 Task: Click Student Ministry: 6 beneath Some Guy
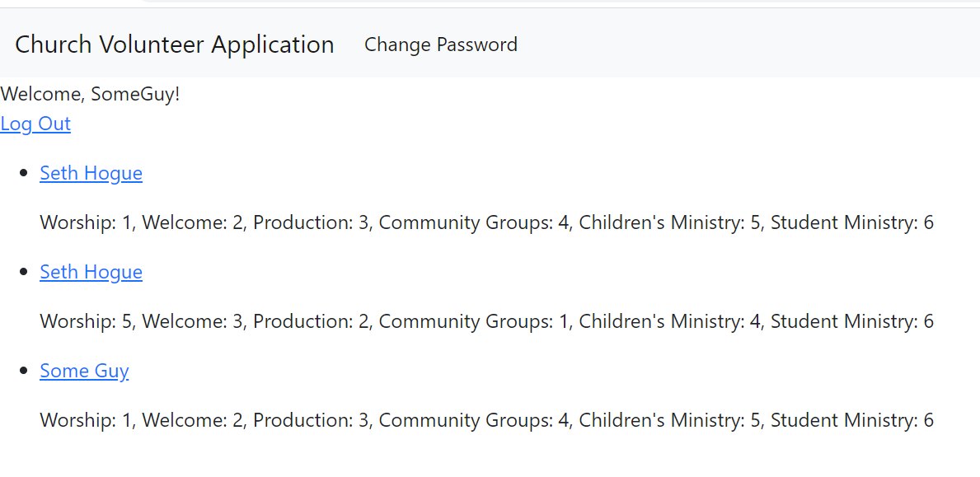click(x=852, y=420)
